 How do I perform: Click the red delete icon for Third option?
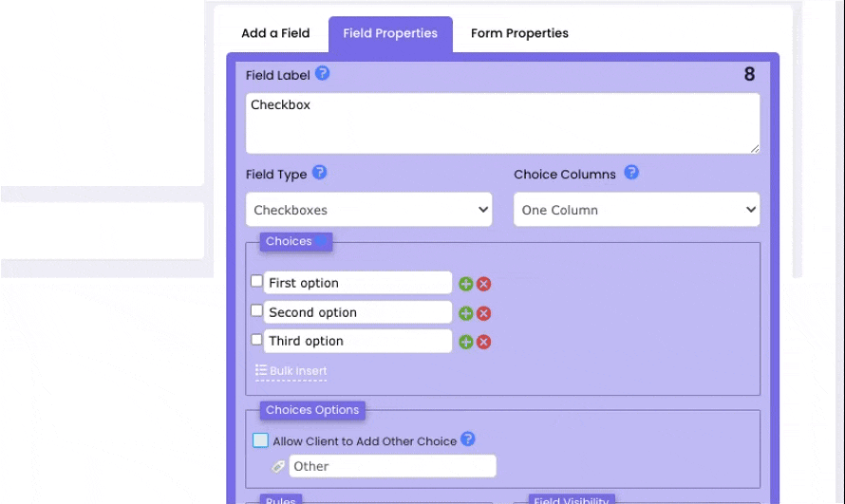(483, 342)
